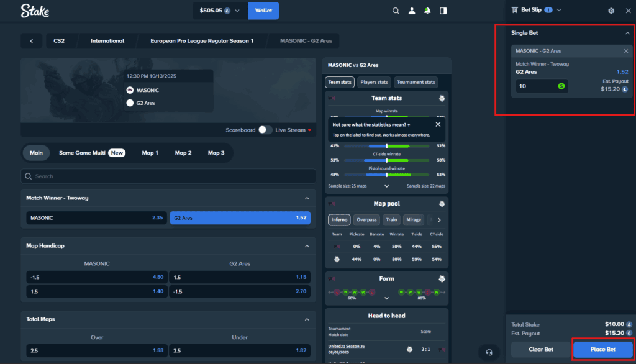Click the G2 Ares wolf logo in Map pool header

coord(441,204)
